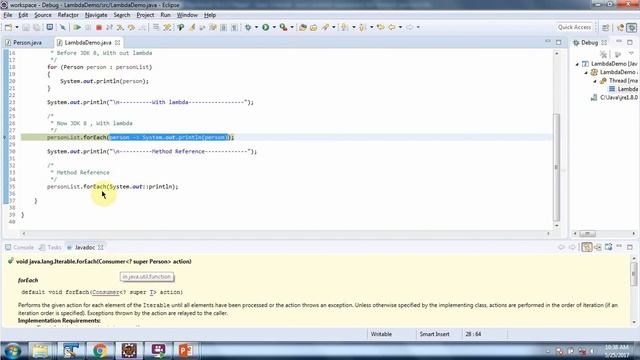
Task: Open the Run menu
Action: tap(165, 15)
